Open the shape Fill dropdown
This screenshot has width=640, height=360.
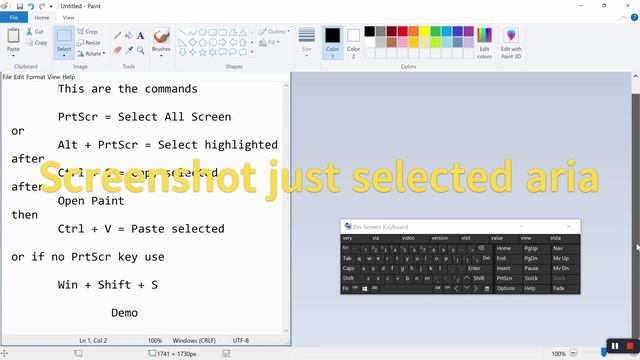(269, 42)
